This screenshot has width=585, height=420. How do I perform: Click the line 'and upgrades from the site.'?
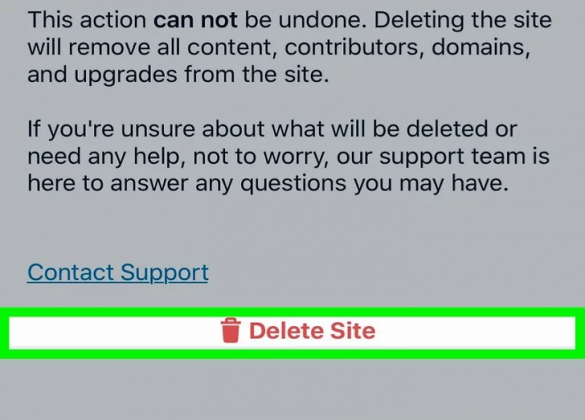[178, 75]
